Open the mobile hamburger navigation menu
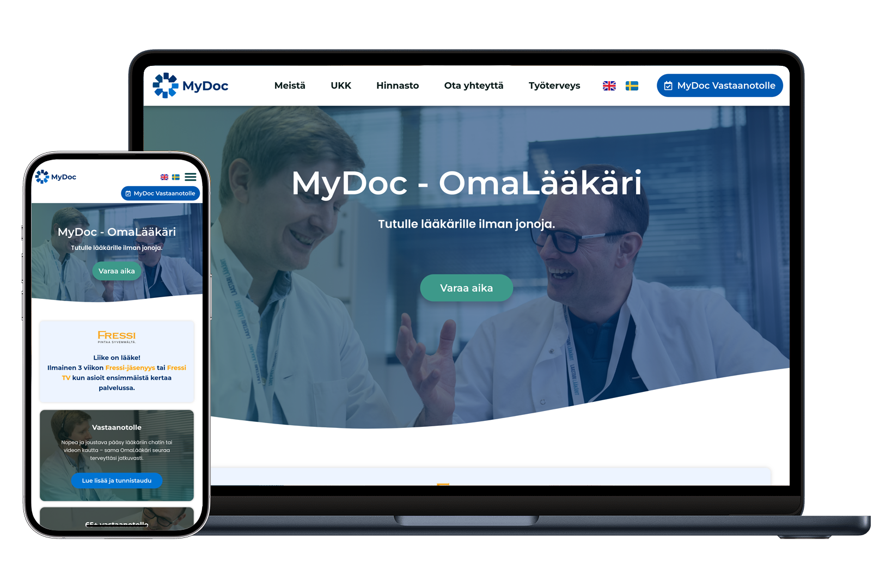Viewport: 892px width, 588px height. 190,177
